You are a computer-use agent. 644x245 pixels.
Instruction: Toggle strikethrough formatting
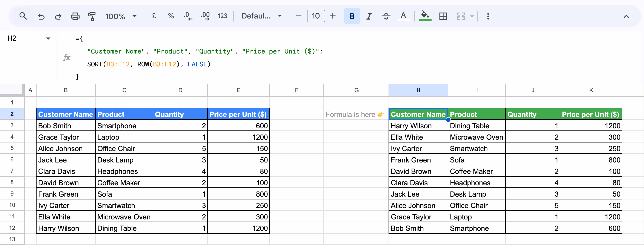(x=386, y=16)
